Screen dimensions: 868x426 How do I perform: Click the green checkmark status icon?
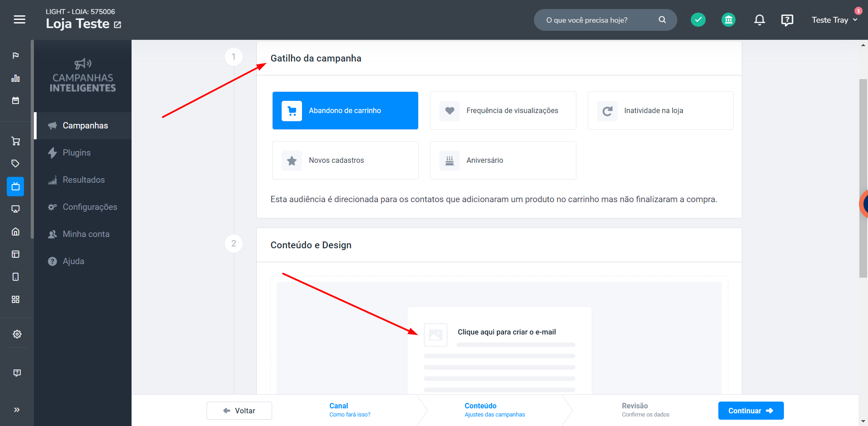[698, 19]
